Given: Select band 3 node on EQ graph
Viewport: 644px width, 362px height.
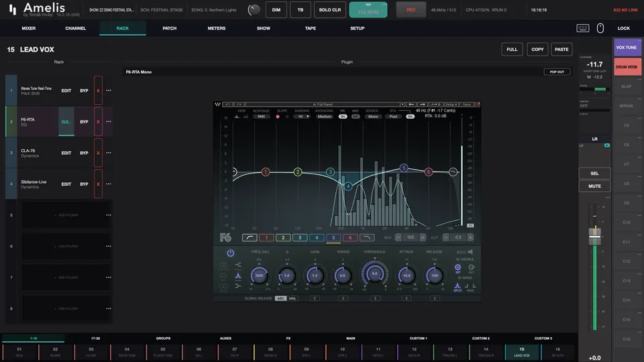Looking at the screenshot, I should (330, 172).
